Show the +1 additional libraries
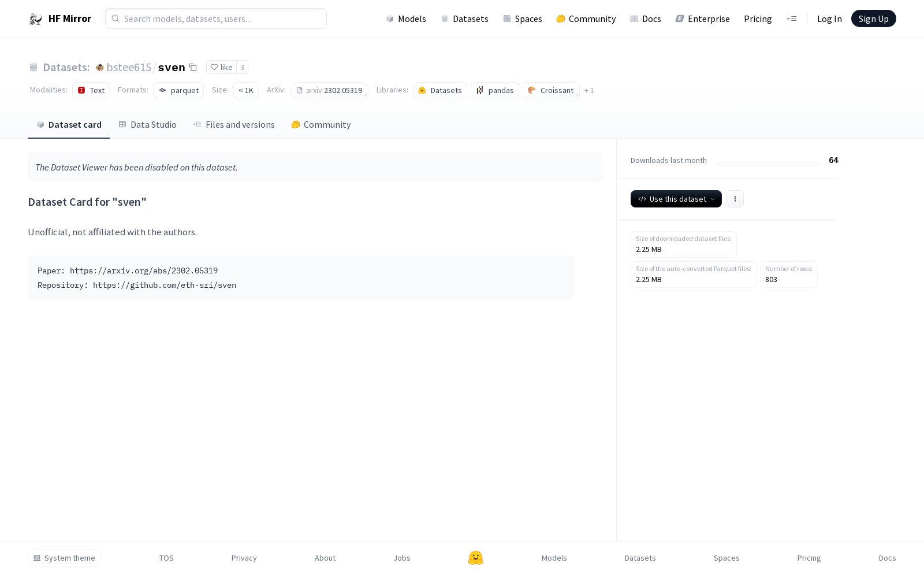Image resolution: width=924 pixels, height=578 pixels. [589, 90]
